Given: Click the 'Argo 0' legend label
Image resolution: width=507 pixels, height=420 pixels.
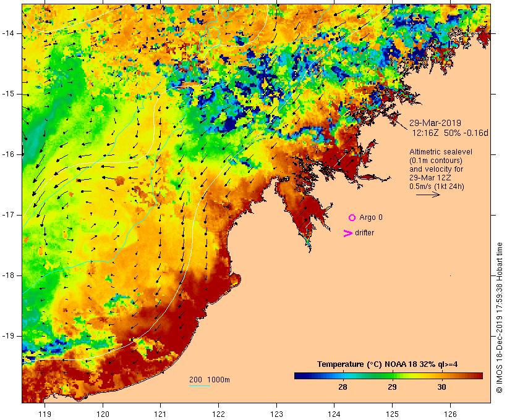Looking at the screenshot, I should (x=371, y=217).
